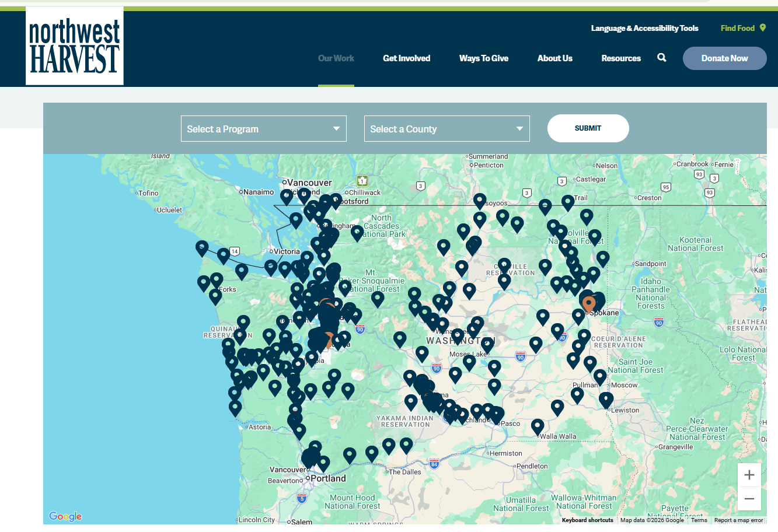Click the I-84 shield near The Dalles
Image resolution: width=778 pixels, height=532 pixels.
[434, 464]
